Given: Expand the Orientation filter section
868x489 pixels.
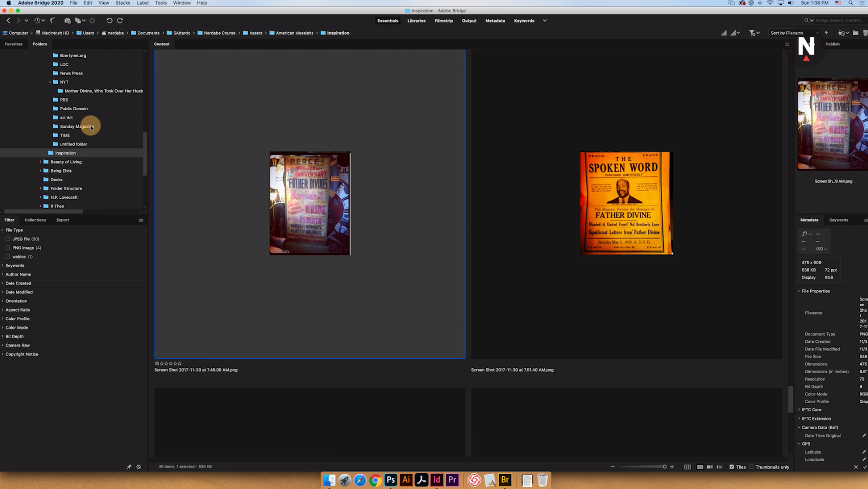Looking at the screenshot, I should pos(3,301).
